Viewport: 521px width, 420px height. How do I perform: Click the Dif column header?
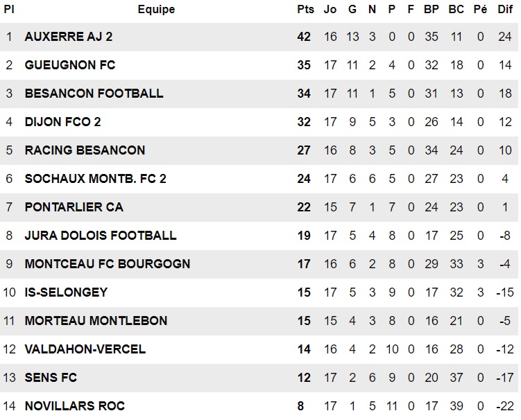pos(505,9)
